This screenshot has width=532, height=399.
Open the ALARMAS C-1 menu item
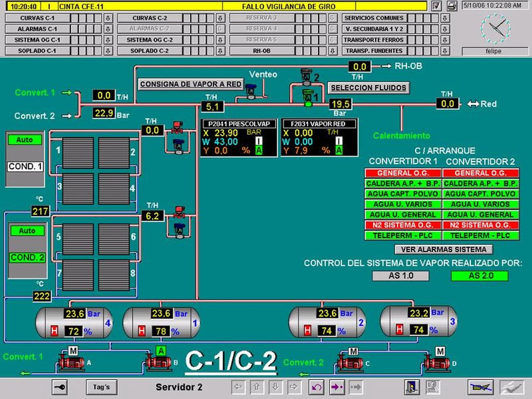coord(37,29)
